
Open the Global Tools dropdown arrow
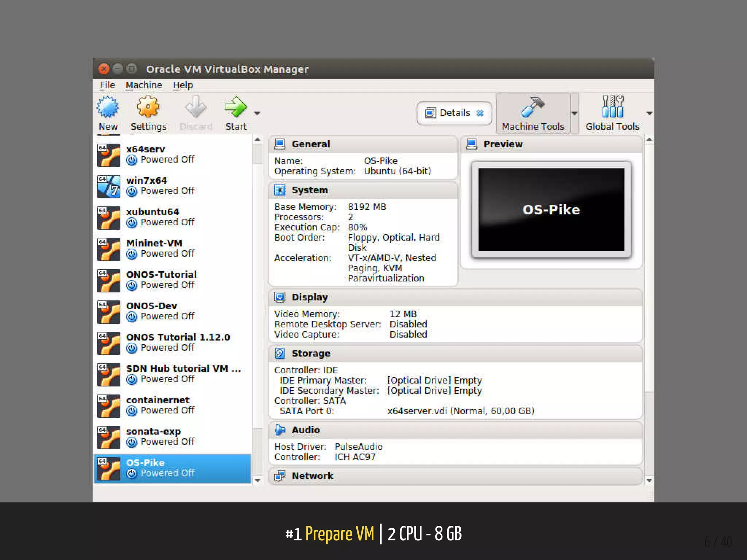pos(649,113)
